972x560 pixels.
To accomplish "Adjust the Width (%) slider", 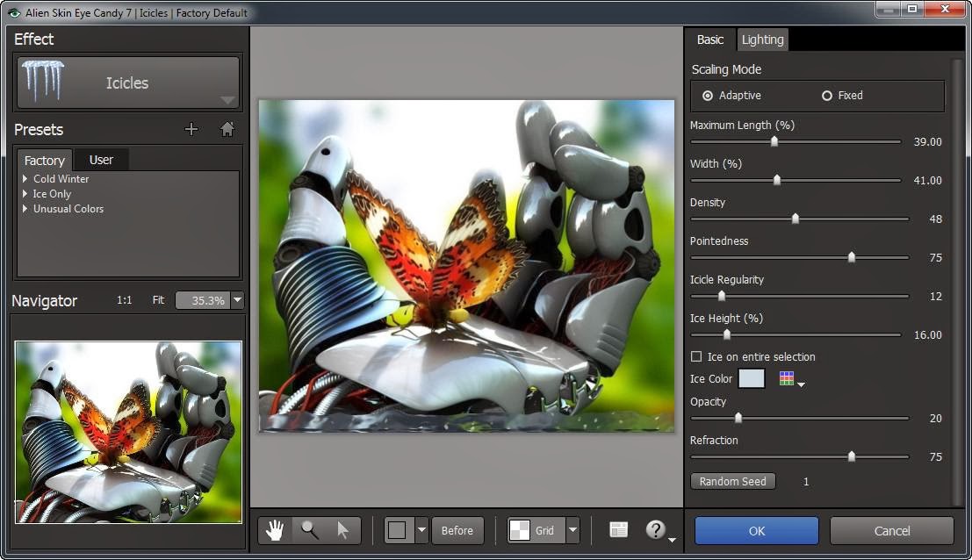I will point(777,180).
